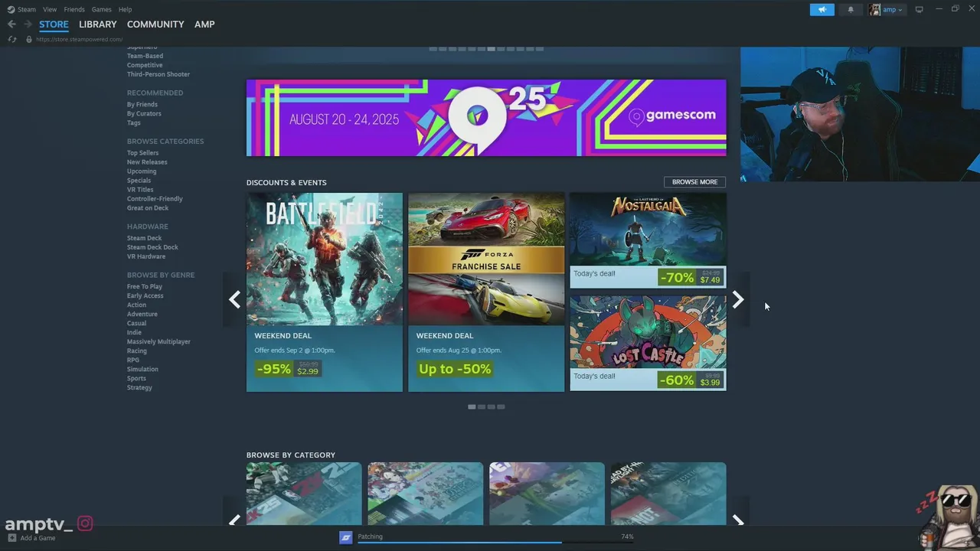The height and width of the screenshot is (551, 980).
Task: Browse Racing genre
Action: (137, 351)
